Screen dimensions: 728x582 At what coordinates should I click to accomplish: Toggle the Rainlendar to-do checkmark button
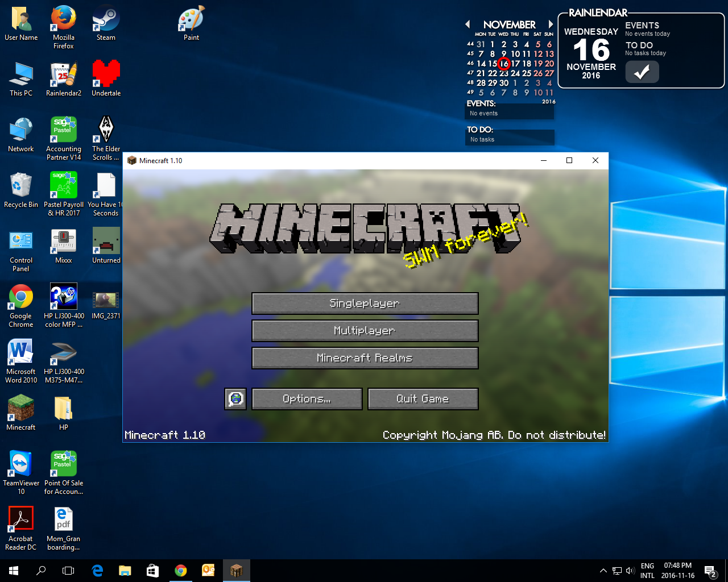pyautogui.click(x=642, y=72)
